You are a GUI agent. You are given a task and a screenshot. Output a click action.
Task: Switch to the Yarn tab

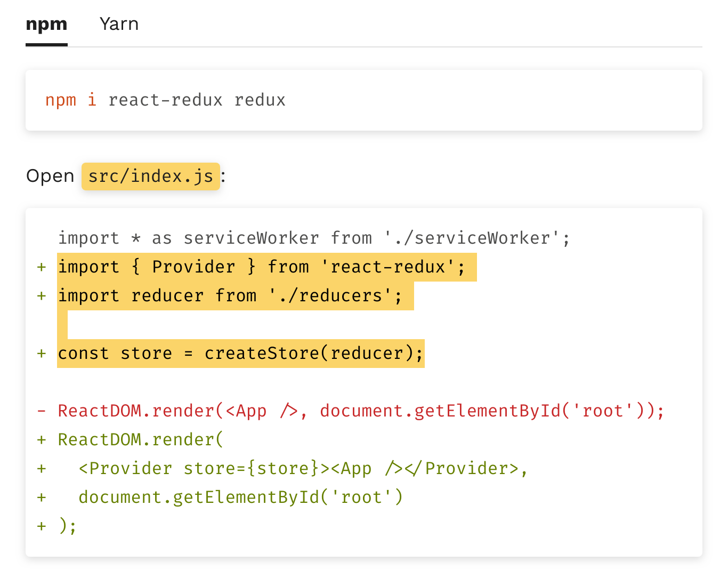[119, 25]
